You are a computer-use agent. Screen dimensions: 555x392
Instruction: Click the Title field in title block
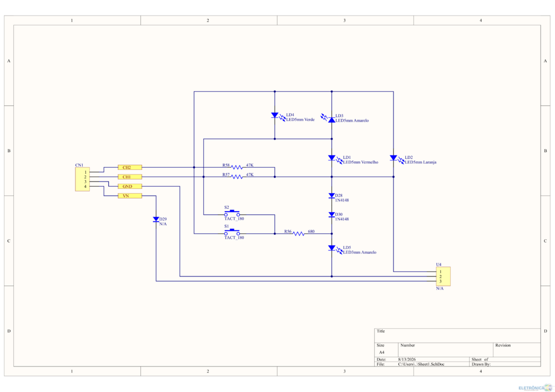(x=457, y=335)
